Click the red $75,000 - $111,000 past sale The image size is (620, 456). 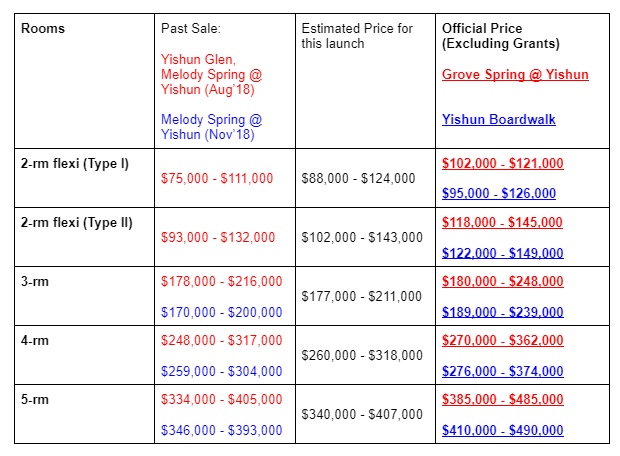[x=217, y=178]
